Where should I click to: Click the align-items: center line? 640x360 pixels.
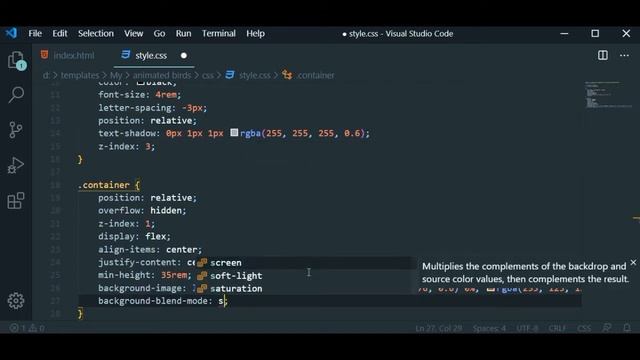(x=150, y=249)
